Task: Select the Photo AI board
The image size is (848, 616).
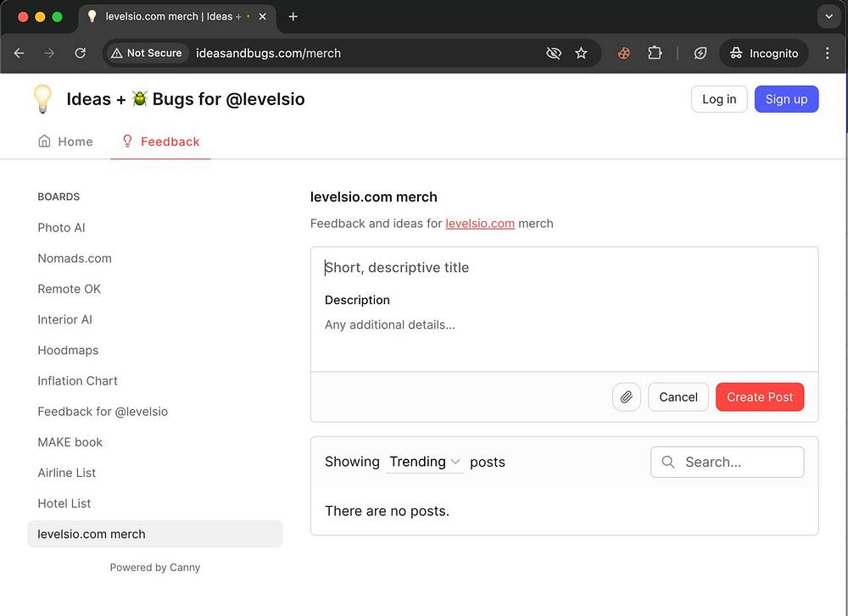Action: click(61, 228)
